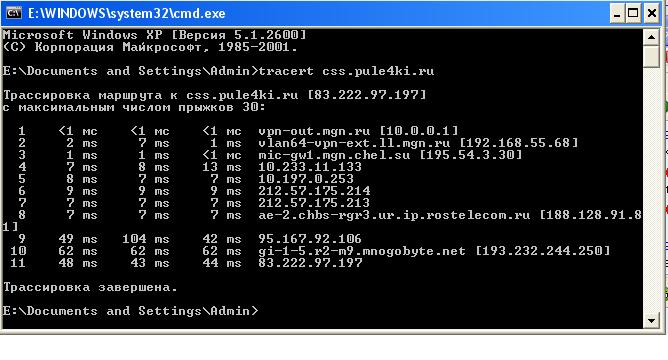Open the cmd.exe system menu icon

point(13,13)
